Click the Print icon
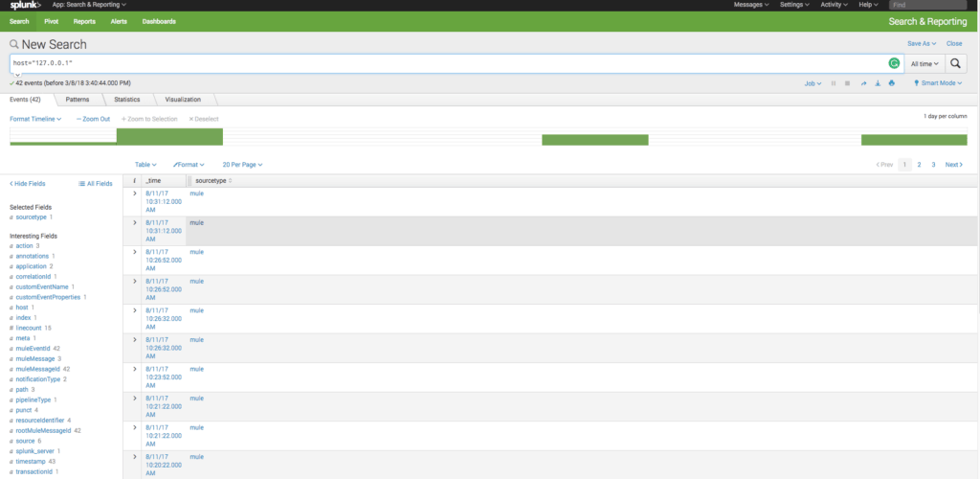Image resolution: width=980 pixels, height=479 pixels. (x=892, y=83)
